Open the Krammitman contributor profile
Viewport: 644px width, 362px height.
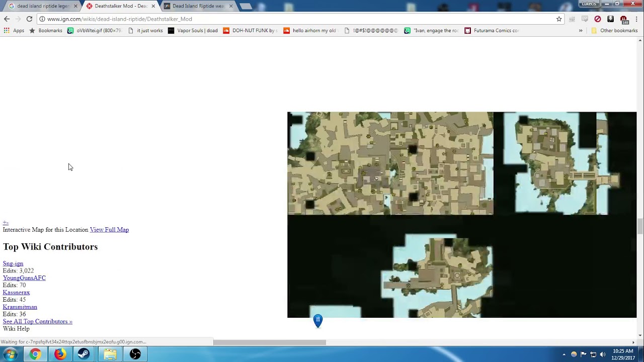[20, 307]
